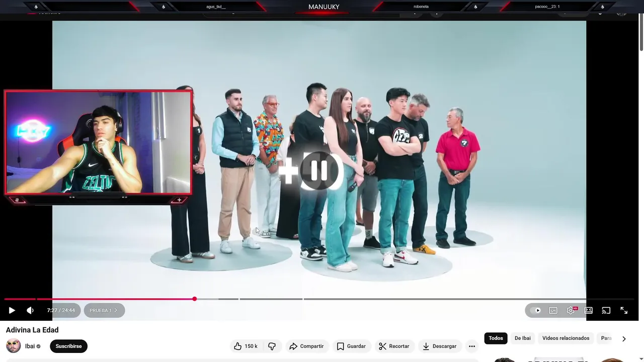Download the video using Descargar
Image resolution: width=644 pixels, height=362 pixels.
tap(439, 346)
